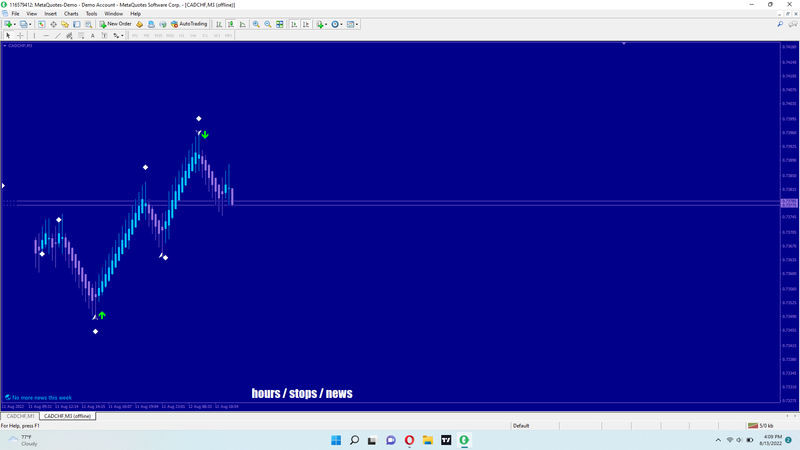This screenshot has height=450, width=800.
Task: Open the Tools menu
Action: pyautogui.click(x=91, y=14)
